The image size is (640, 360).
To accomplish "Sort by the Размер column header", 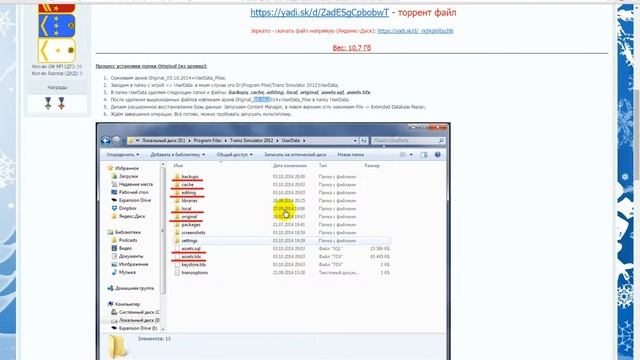I will pos(372,166).
